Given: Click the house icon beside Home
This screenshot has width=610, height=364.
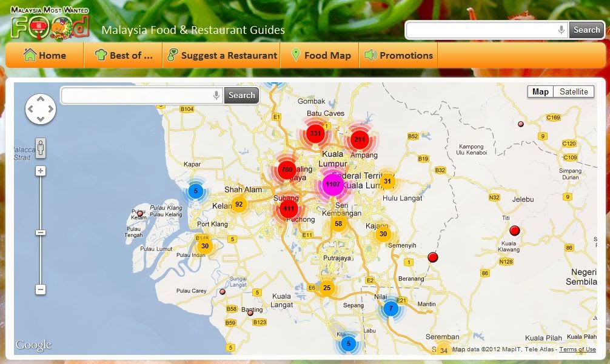Looking at the screenshot, I should pos(29,55).
